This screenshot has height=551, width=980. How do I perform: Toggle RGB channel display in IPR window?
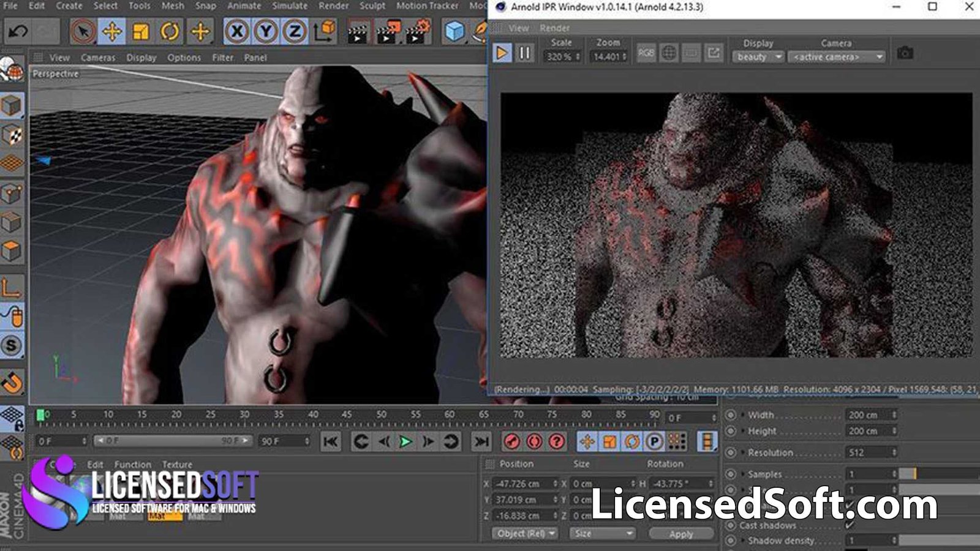coord(646,53)
